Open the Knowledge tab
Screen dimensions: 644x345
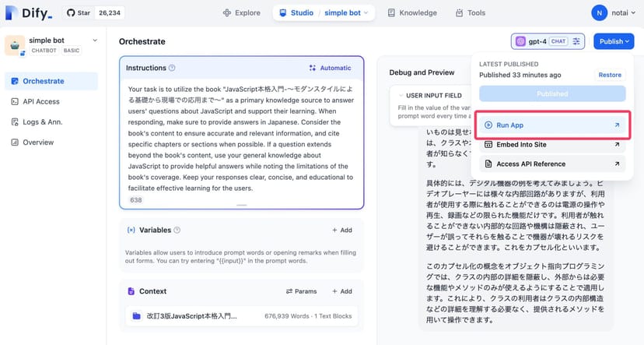[411, 12]
